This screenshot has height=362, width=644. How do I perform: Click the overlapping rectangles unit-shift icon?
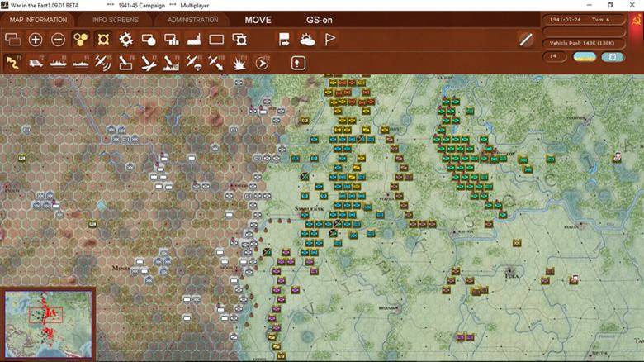[x=12, y=40]
